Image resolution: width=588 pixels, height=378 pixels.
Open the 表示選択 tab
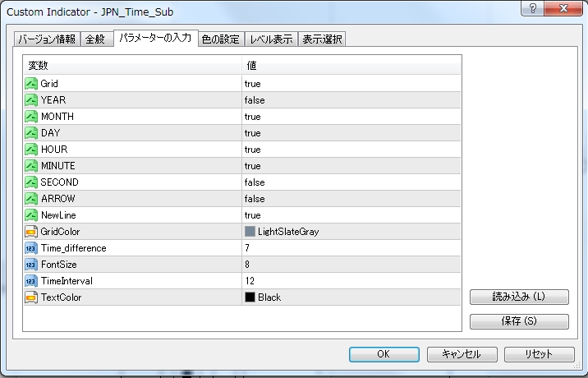tap(322, 39)
